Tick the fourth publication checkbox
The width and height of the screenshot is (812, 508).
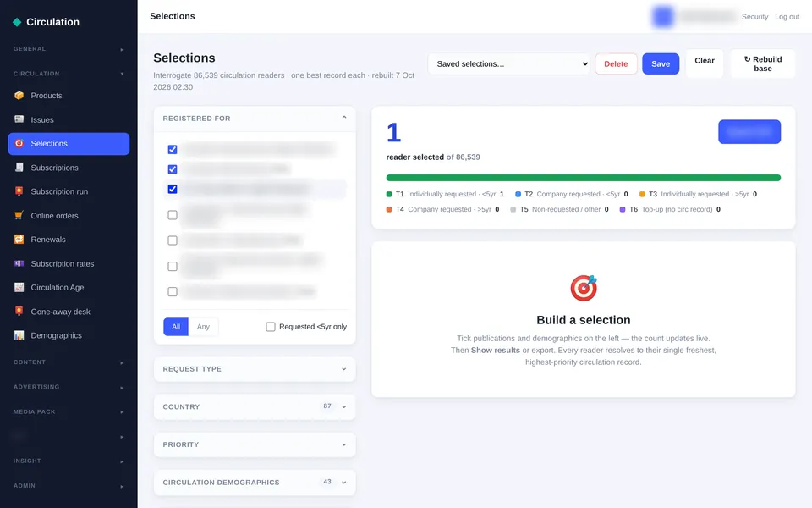(x=173, y=214)
